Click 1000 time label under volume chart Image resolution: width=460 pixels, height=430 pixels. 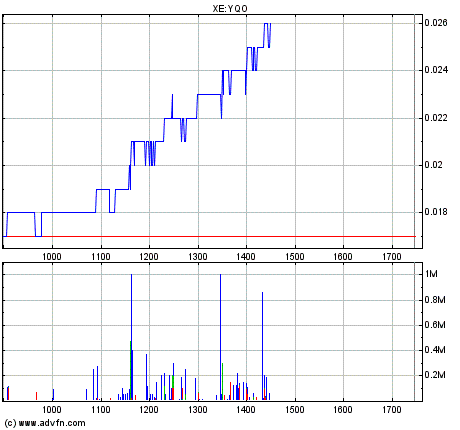tap(52, 409)
